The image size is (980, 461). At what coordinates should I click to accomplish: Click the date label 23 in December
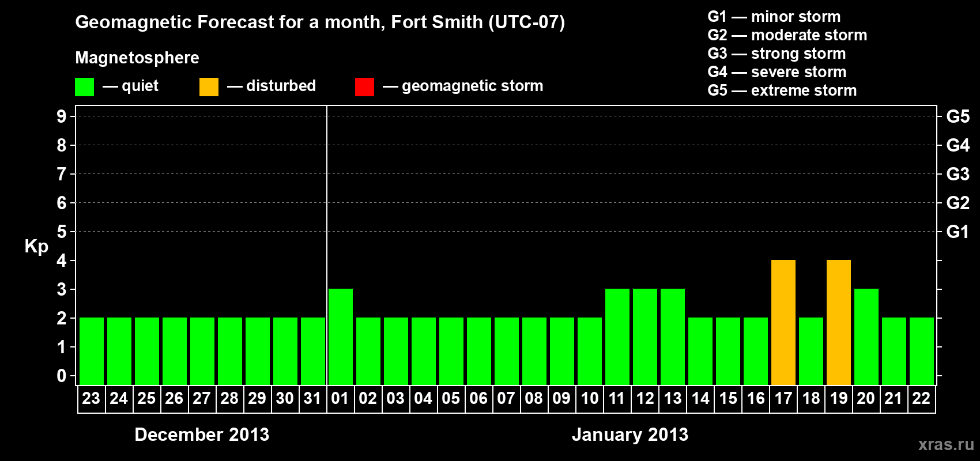pyautogui.click(x=91, y=398)
